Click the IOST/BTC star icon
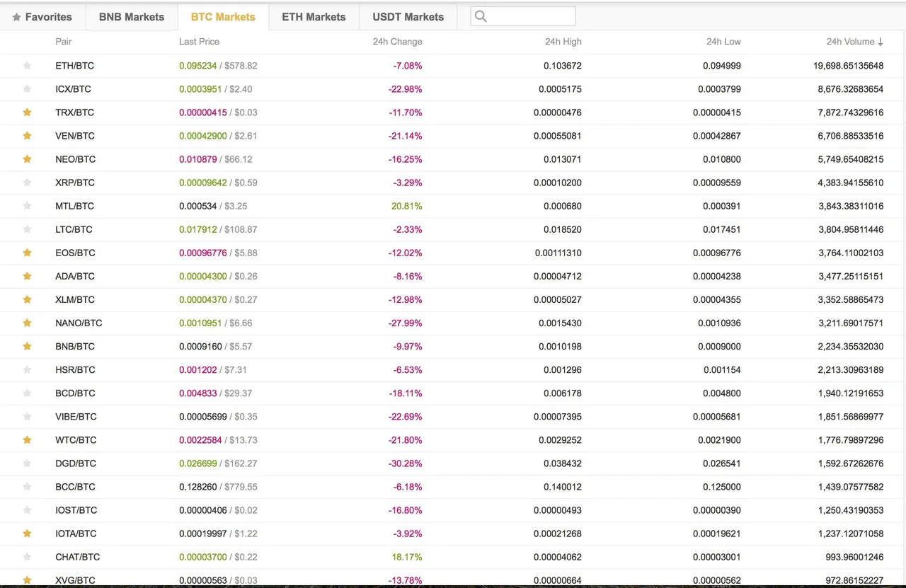The image size is (906, 588). [x=27, y=509]
